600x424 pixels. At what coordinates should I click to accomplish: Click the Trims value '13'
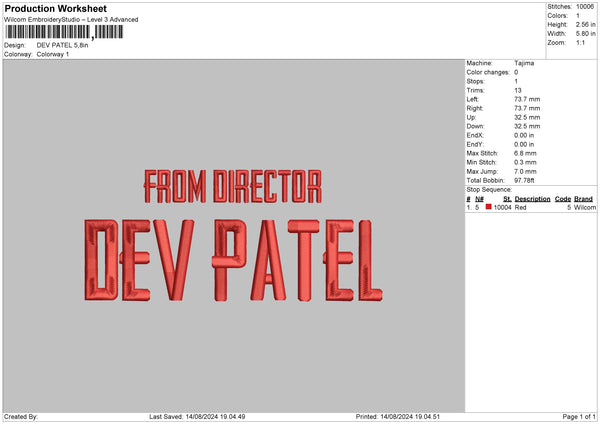pos(518,90)
